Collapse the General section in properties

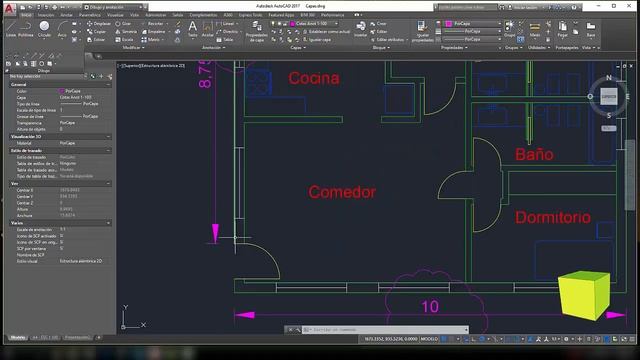[x=108, y=84]
